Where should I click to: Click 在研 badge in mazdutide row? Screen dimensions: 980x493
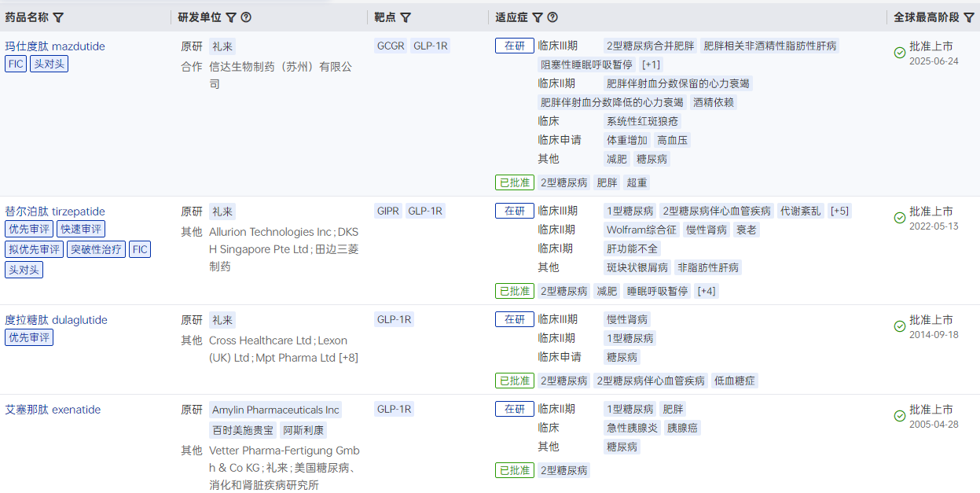(515, 46)
